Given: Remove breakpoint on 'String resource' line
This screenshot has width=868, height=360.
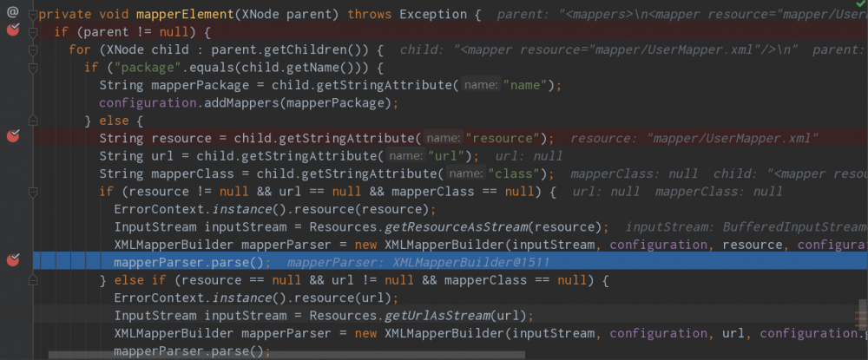Looking at the screenshot, I should coord(13,137).
